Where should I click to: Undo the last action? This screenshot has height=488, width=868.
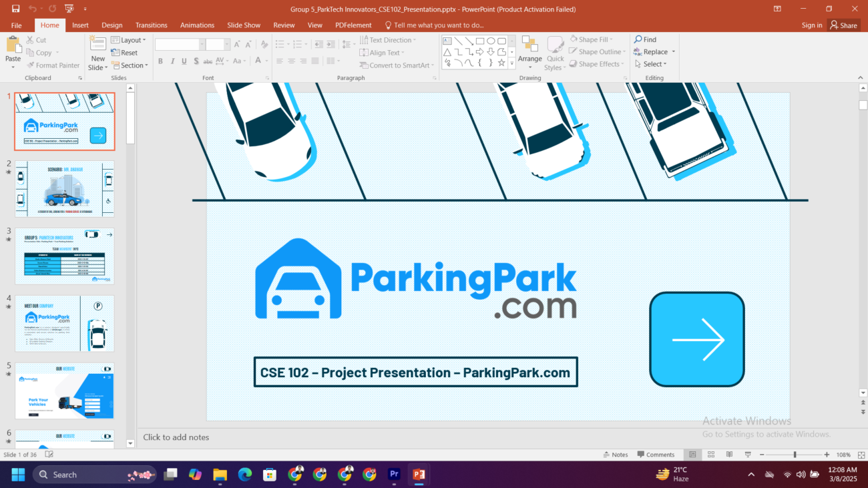click(32, 9)
